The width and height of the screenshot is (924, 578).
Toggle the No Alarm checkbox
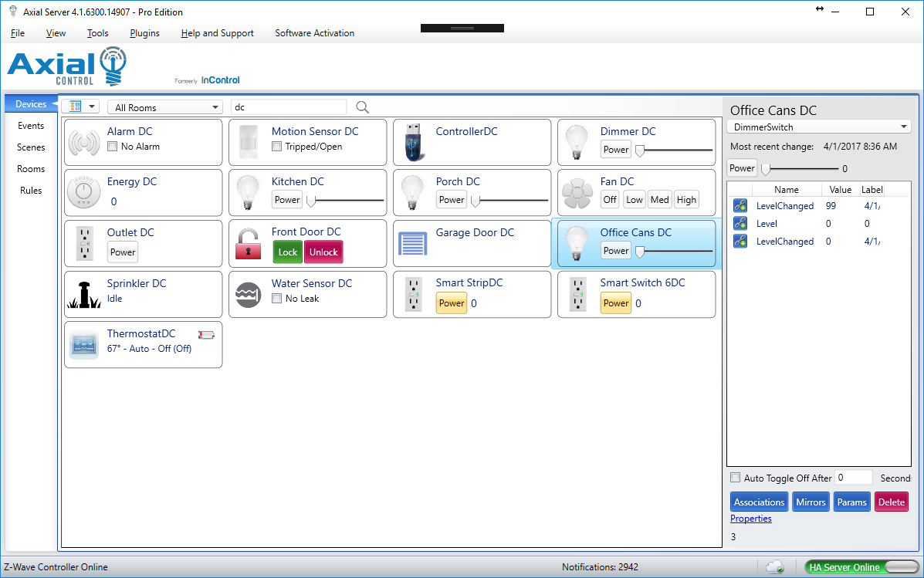pos(113,147)
